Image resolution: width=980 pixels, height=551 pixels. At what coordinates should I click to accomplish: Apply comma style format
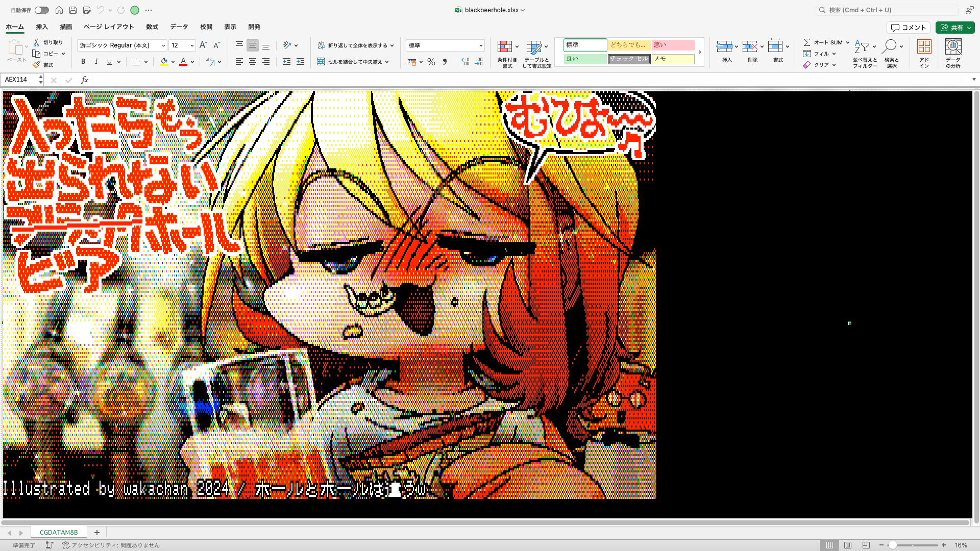[445, 62]
